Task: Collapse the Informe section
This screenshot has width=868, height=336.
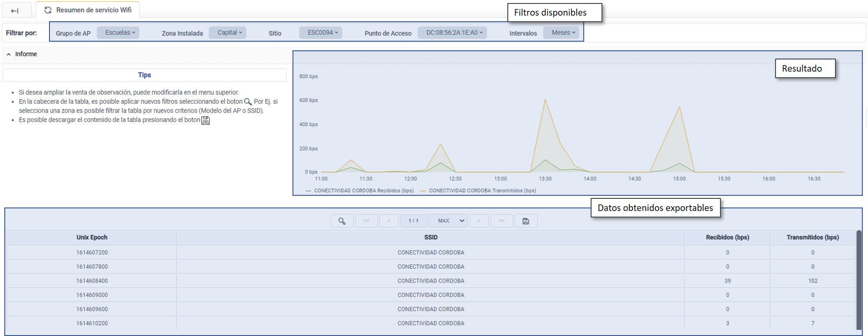Action: [x=9, y=54]
